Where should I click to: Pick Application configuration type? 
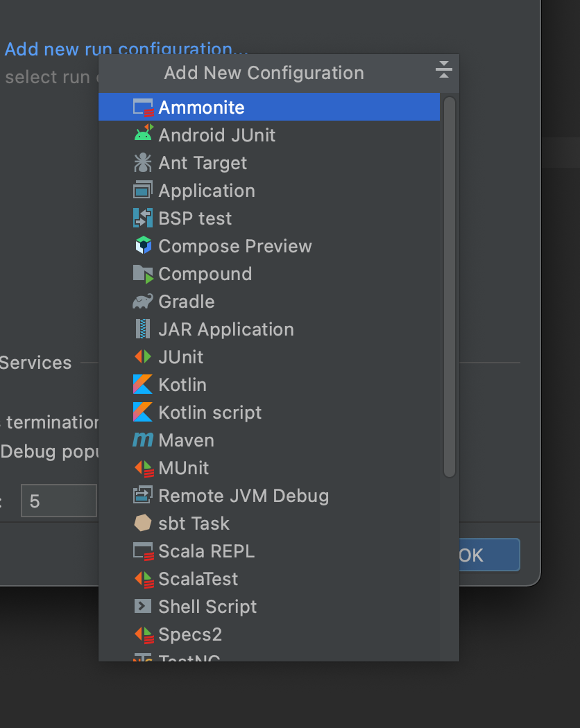pyautogui.click(x=269, y=191)
